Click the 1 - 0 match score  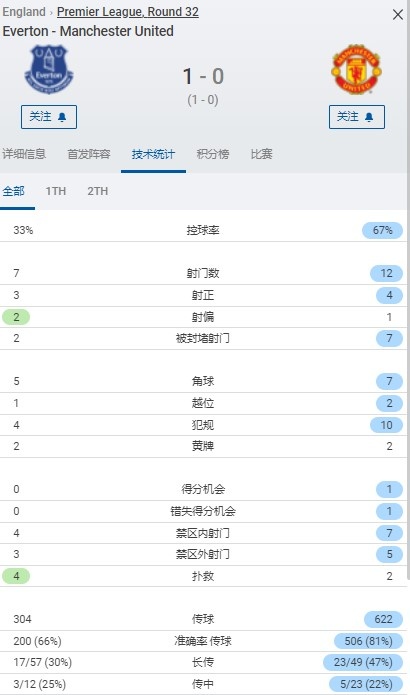203,76
